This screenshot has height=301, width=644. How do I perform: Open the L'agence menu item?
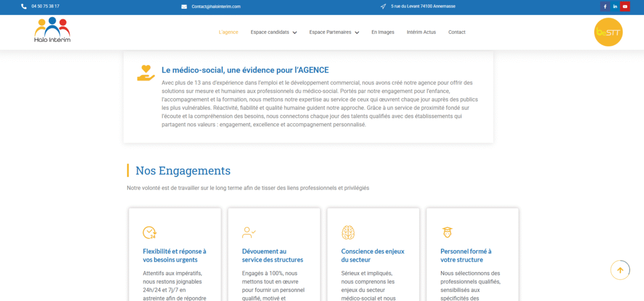229,32
